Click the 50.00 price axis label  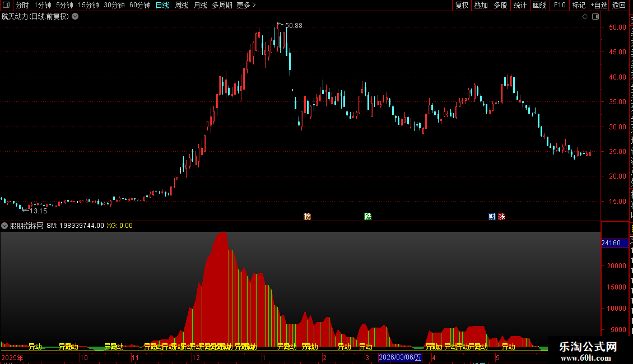[618, 27]
